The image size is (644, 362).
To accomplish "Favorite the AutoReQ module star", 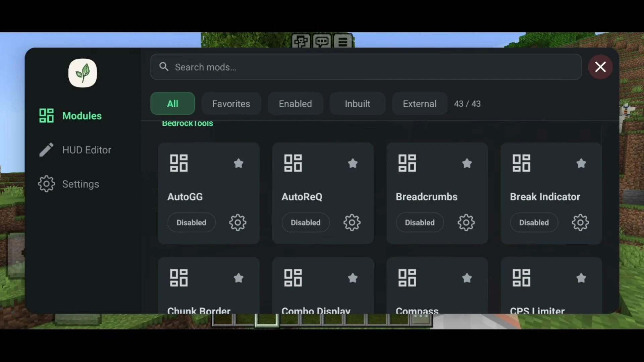I will (353, 163).
